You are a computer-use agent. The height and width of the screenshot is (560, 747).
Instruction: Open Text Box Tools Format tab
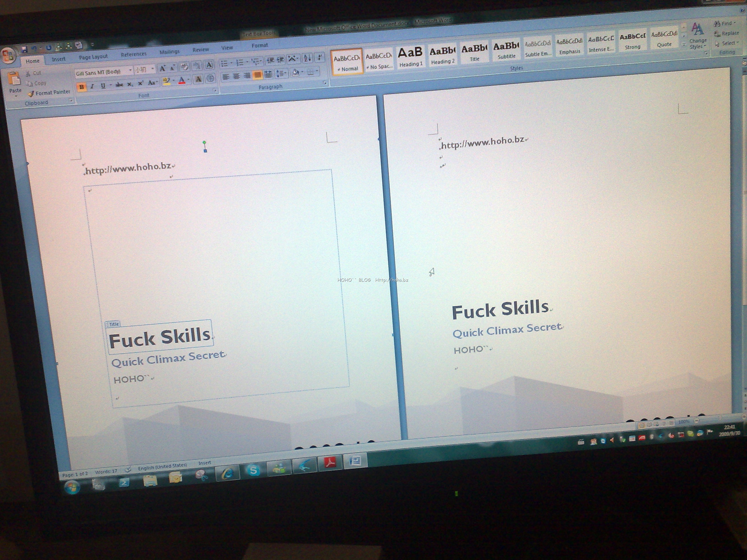pyautogui.click(x=259, y=45)
